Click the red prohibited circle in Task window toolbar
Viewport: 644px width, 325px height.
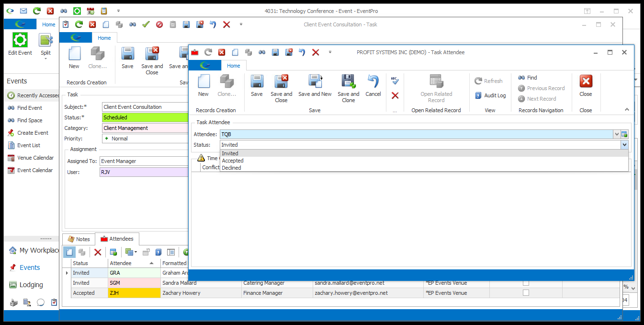(x=159, y=24)
